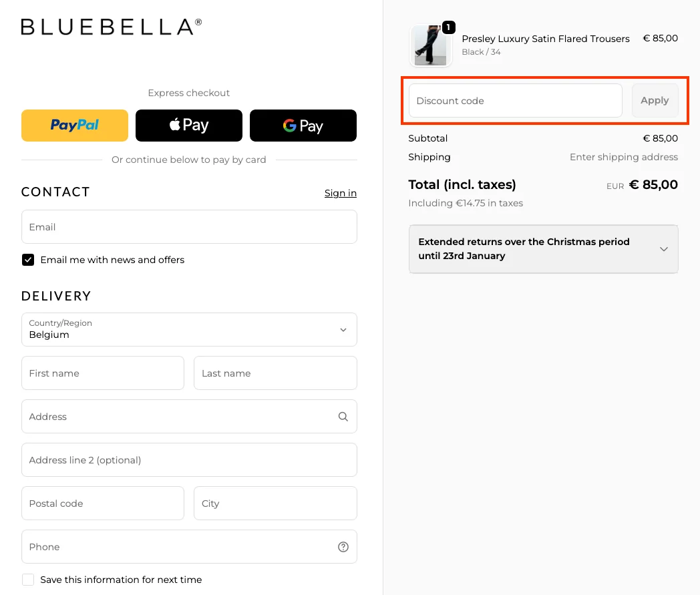Click the Last name input

pyautogui.click(x=275, y=373)
